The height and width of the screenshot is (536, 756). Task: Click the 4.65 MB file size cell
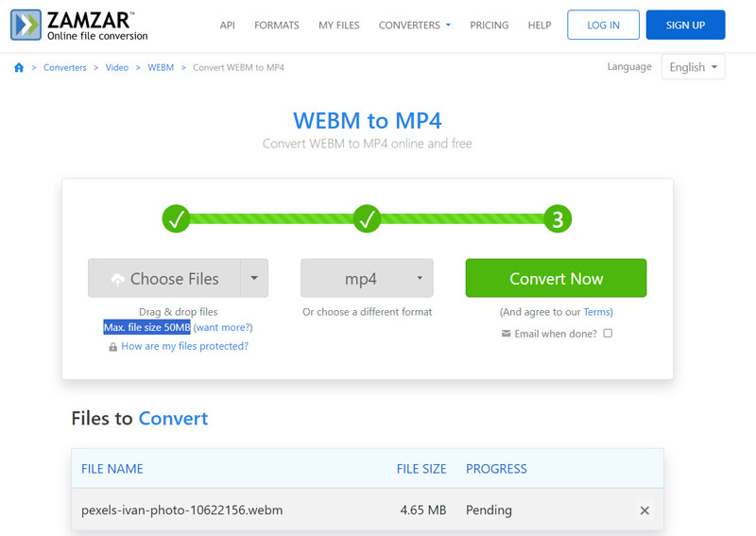(x=422, y=510)
